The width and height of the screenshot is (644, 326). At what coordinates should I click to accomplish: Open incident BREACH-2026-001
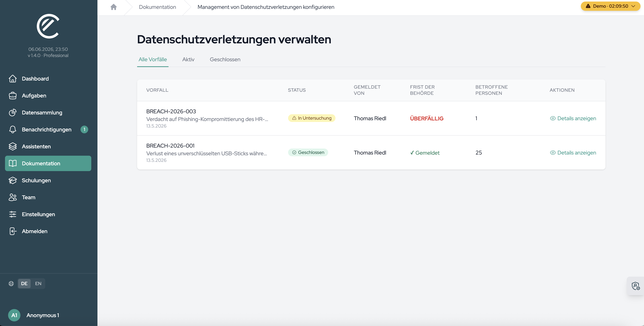click(x=170, y=146)
